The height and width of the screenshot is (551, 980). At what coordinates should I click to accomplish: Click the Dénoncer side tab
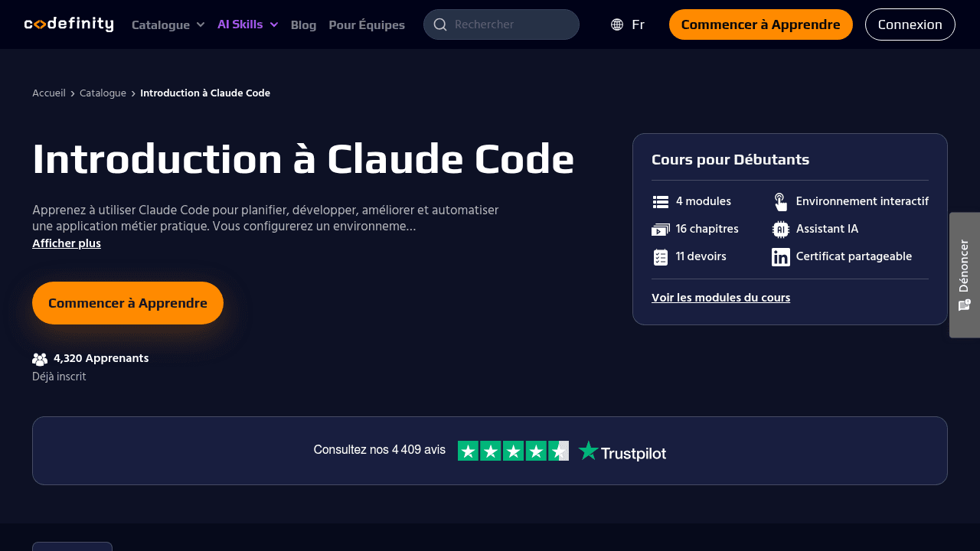pos(965,275)
